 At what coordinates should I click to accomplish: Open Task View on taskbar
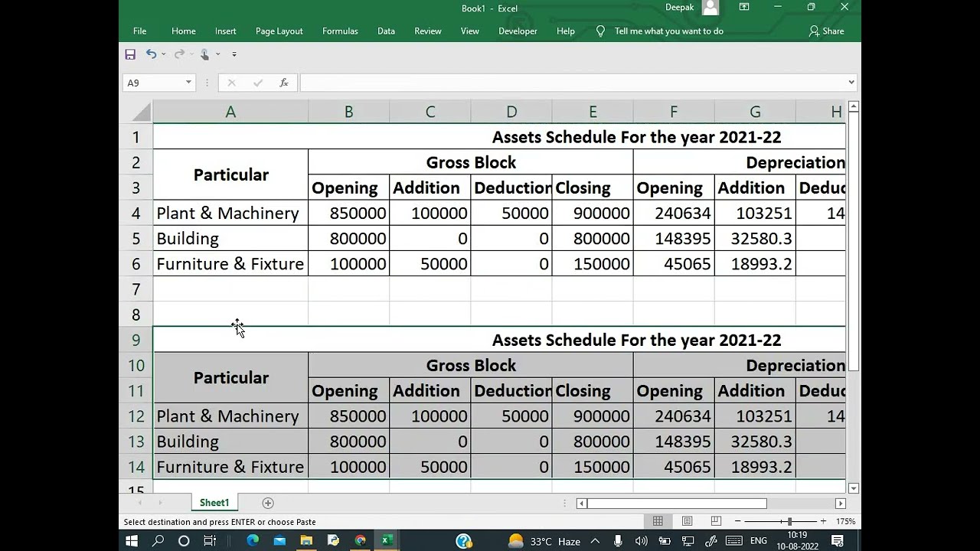210,540
